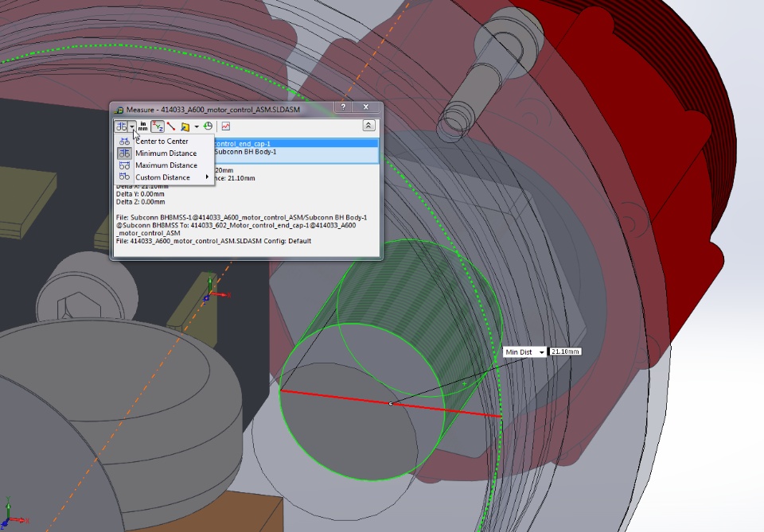The width and height of the screenshot is (764, 532).
Task: Click the Delta Z: 0.00mm result line
Action: [x=140, y=201]
